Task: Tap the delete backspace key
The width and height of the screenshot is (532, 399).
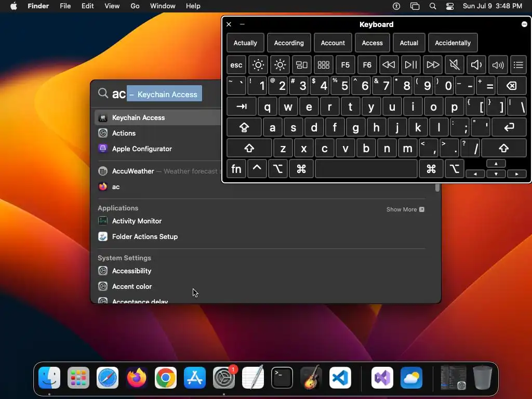Action: [512, 86]
